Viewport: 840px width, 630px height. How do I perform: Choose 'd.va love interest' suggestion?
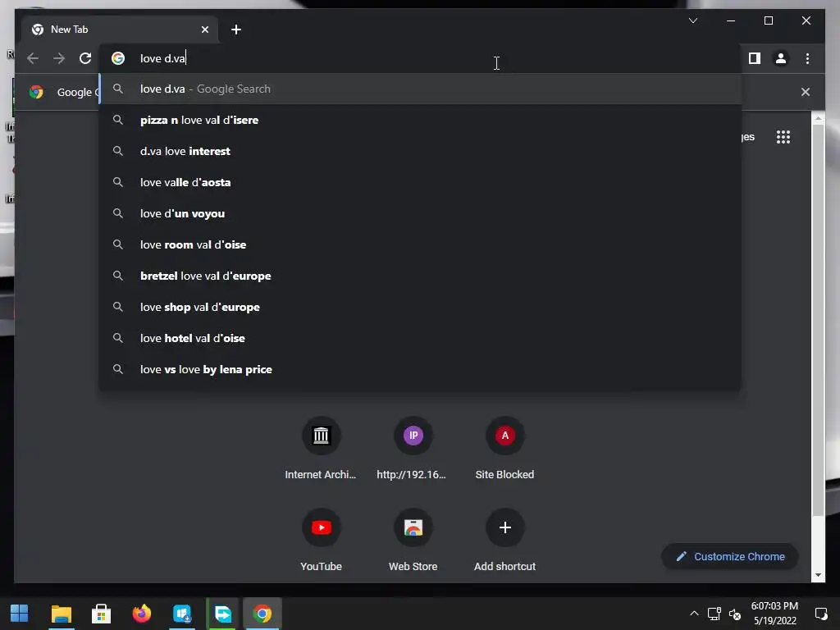coord(421,151)
